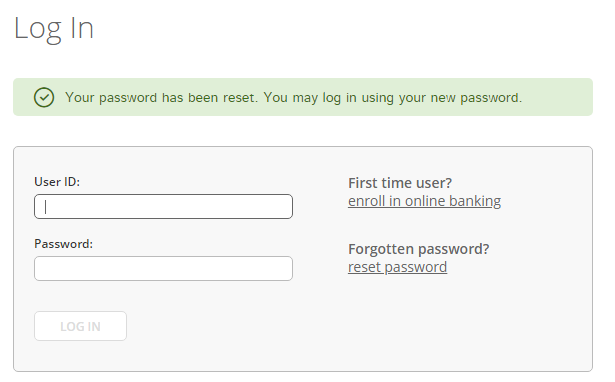615x382 pixels.
Task: Click the LOG IN button
Action: point(80,326)
